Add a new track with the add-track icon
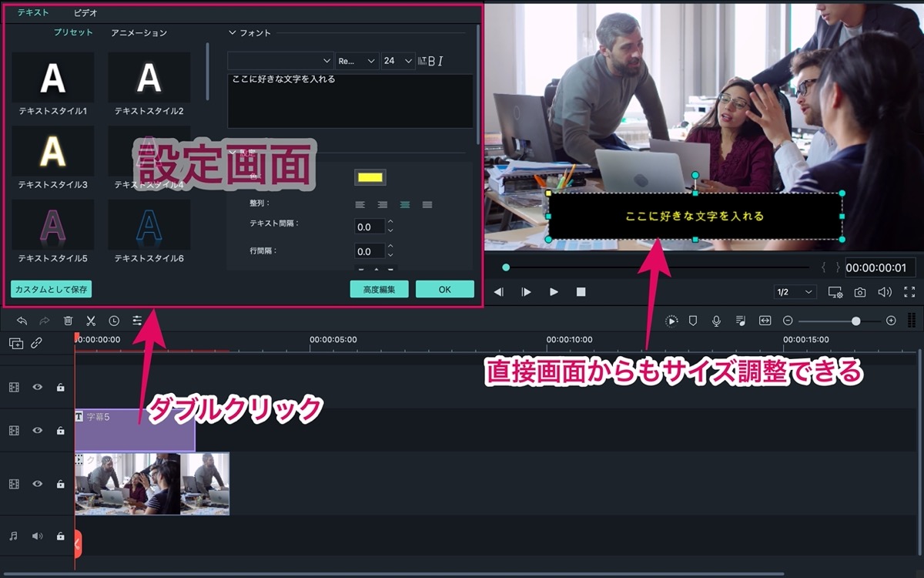This screenshot has height=578, width=924. 15,344
